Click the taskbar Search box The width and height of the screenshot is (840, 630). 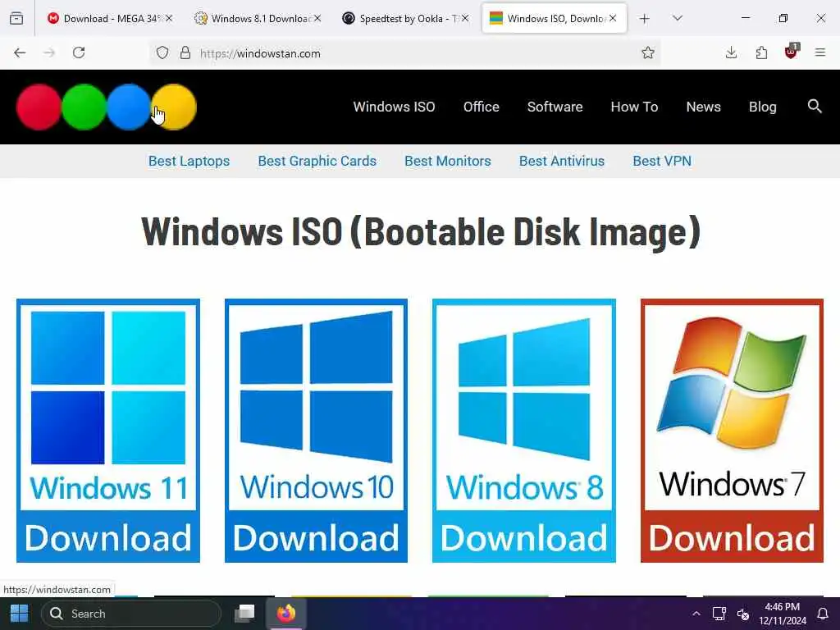click(x=131, y=614)
